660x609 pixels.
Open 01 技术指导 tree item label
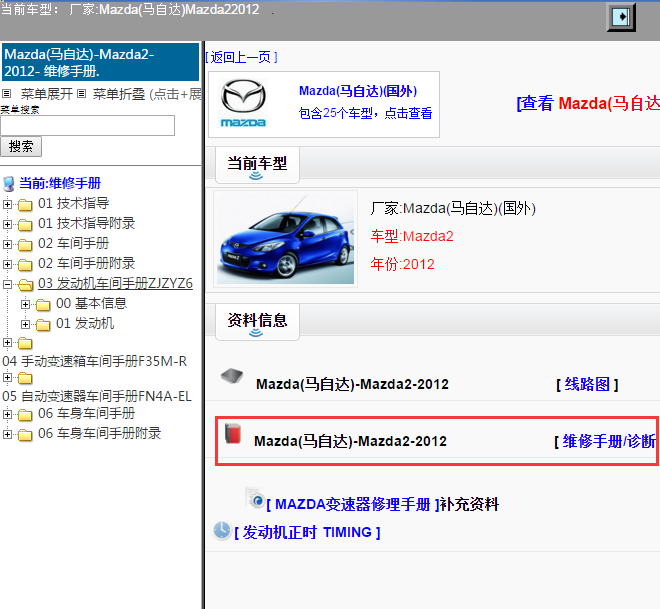click(74, 204)
